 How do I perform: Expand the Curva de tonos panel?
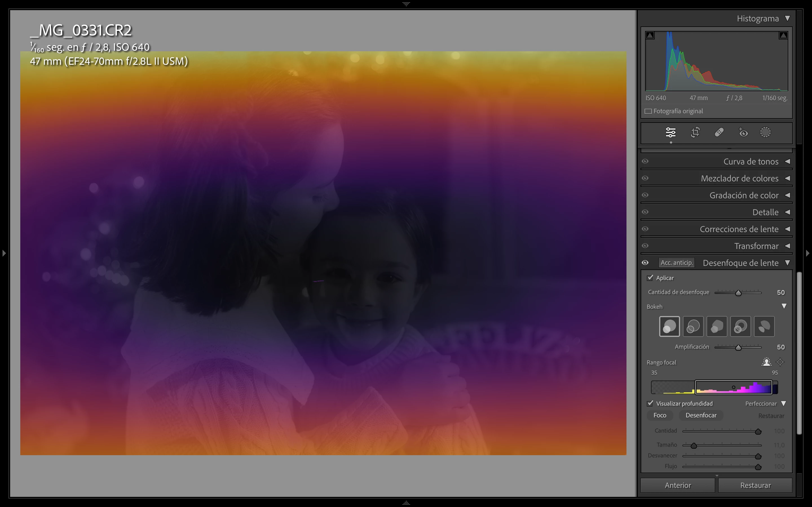pyautogui.click(x=787, y=161)
